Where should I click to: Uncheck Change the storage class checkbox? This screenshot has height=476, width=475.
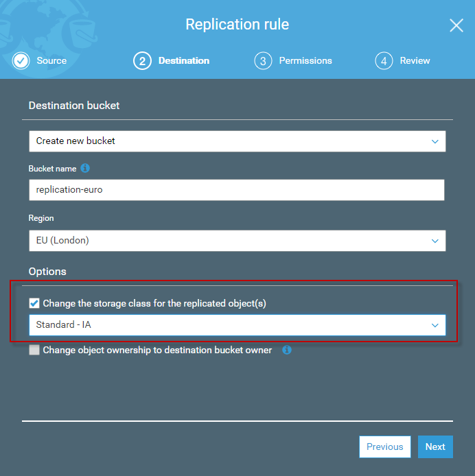[x=34, y=303]
